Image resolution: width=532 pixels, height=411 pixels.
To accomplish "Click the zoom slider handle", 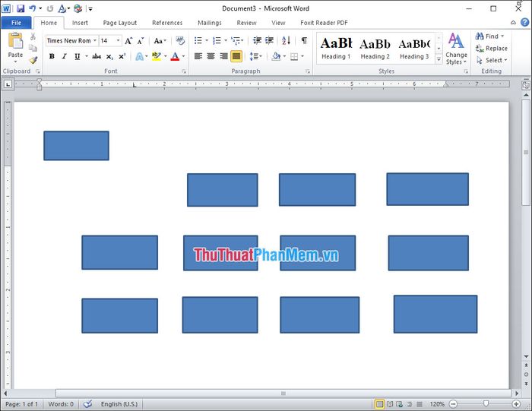I will click(x=486, y=404).
